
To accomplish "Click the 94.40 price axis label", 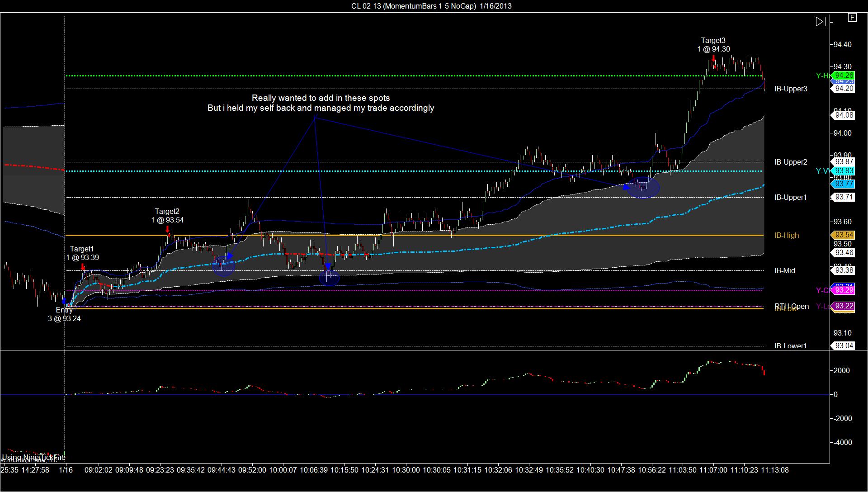I will [843, 44].
